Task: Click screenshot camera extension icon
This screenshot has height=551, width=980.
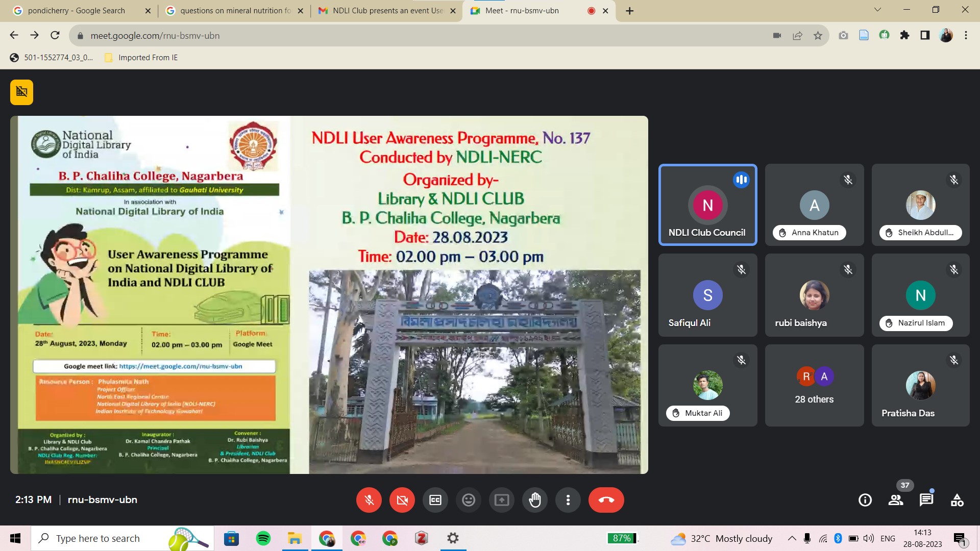Action: (x=843, y=35)
